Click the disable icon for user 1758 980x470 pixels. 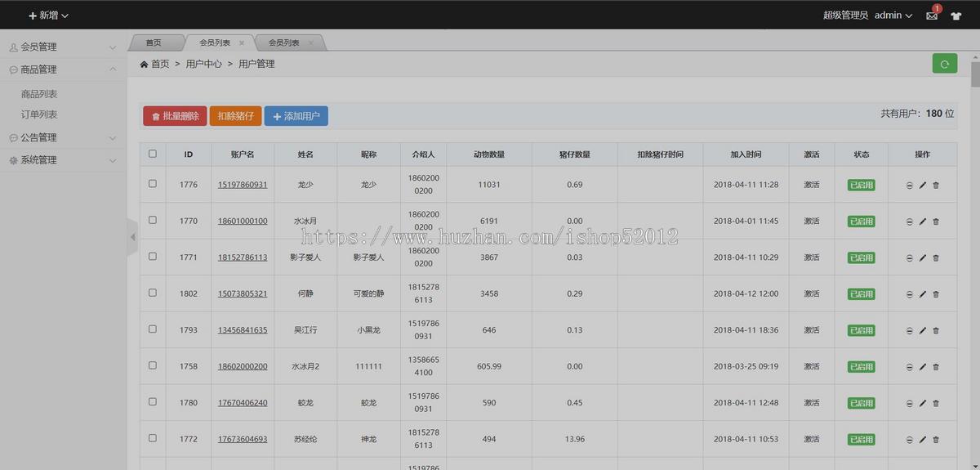(910, 367)
